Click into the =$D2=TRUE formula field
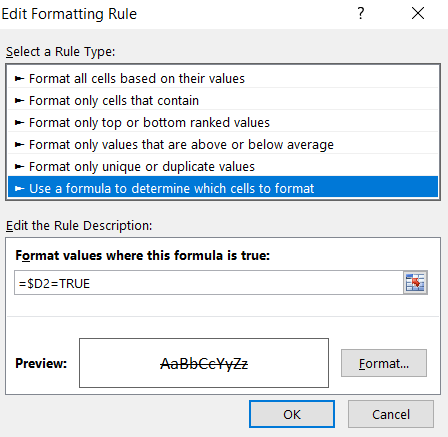The width and height of the screenshot is (448, 437). pos(209,283)
